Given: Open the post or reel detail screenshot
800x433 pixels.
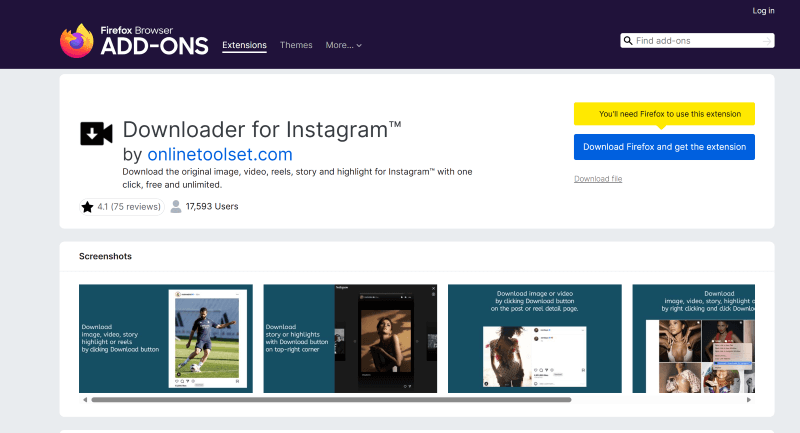Looking at the screenshot, I should [x=535, y=339].
